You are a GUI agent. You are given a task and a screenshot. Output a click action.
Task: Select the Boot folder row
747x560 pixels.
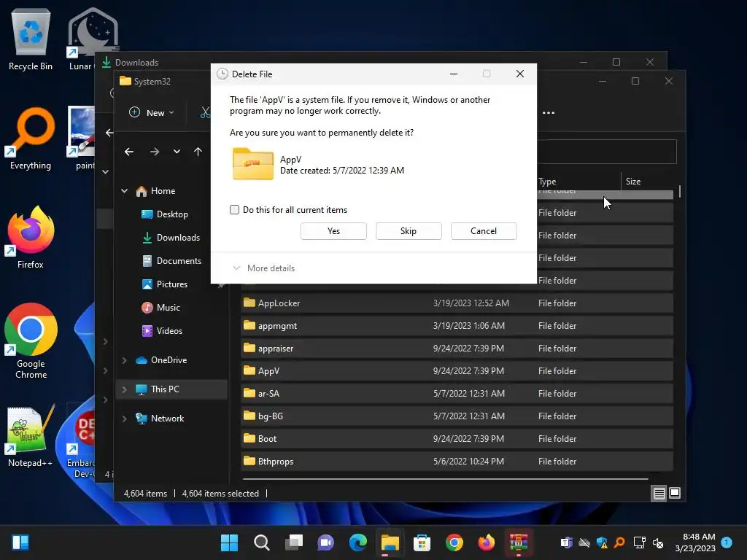pos(457,439)
